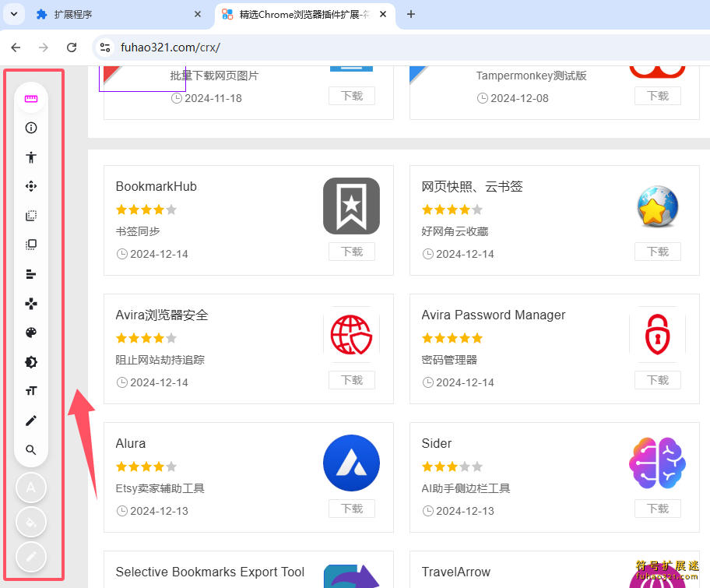Image resolution: width=710 pixels, height=588 pixels.
Task: Click the 书签同步 description text
Action: 138,231
